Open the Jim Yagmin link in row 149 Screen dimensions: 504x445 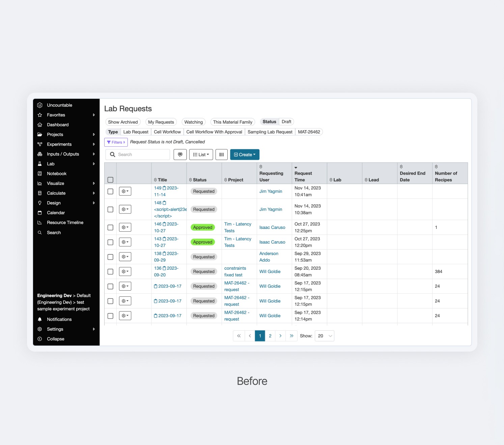(271, 191)
